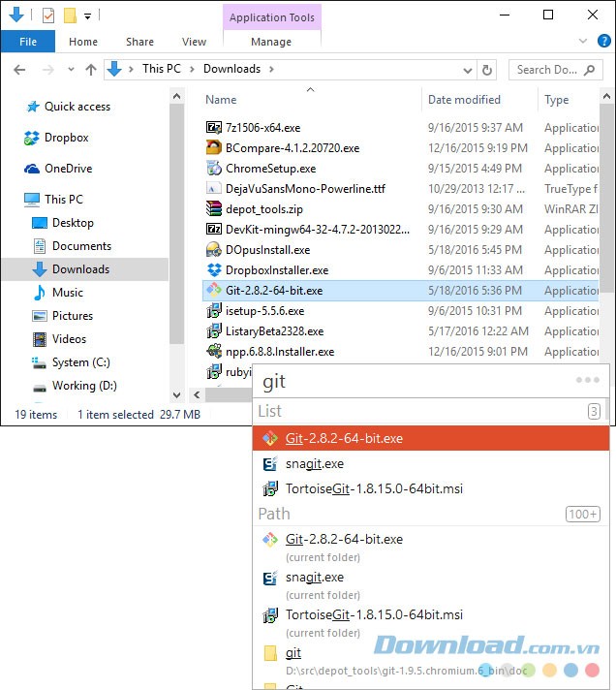This screenshot has height=690, width=616.
Task: Select the npp.6.8.8.Installer.exe icon
Action: [214, 351]
